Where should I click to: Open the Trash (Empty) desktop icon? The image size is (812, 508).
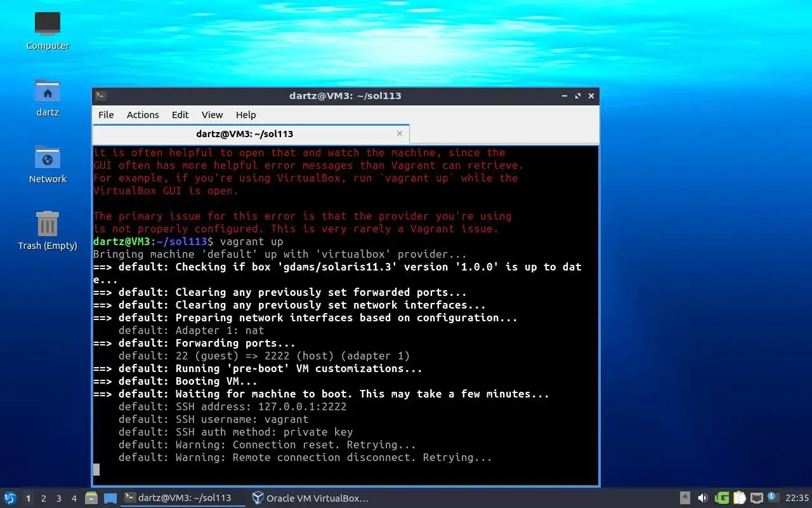click(x=48, y=231)
